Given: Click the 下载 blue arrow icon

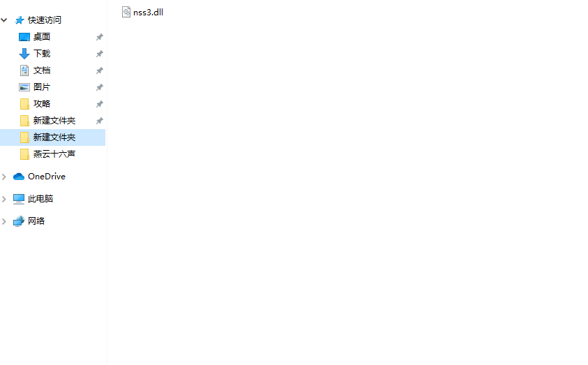Looking at the screenshot, I should [x=24, y=54].
